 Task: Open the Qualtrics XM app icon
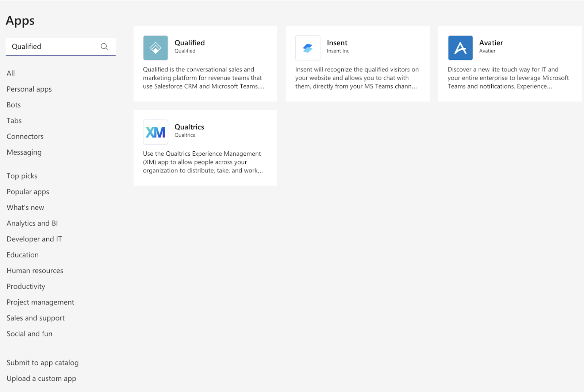tap(155, 132)
